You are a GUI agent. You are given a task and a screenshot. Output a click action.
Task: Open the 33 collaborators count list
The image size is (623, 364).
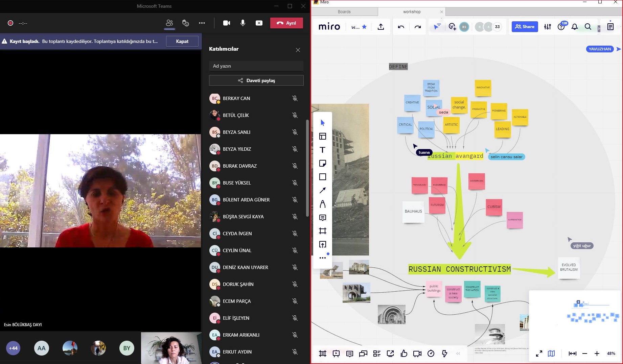click(x=497, y=27)
